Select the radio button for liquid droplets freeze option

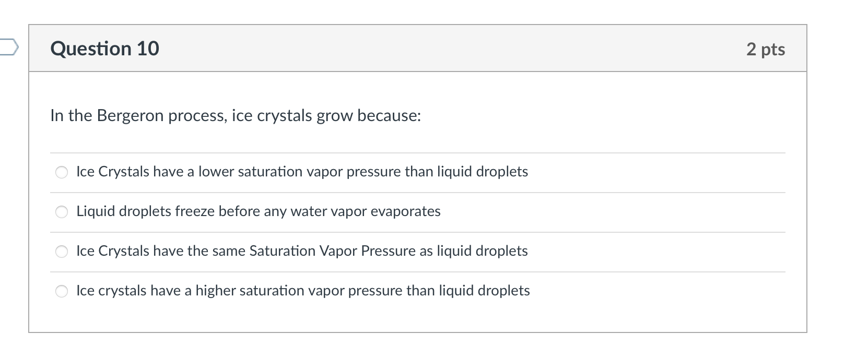click(62, 211)
